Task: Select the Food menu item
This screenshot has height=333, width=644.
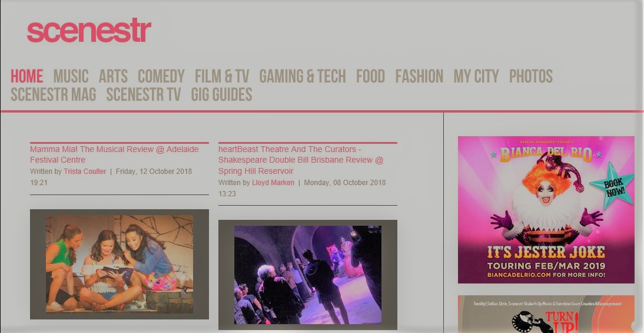Action: [x=370, y=77]
